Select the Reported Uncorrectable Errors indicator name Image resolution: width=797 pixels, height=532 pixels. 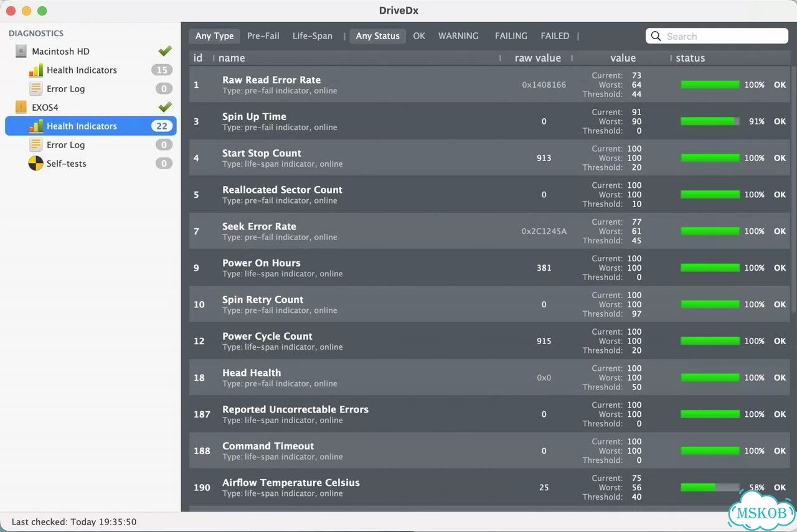[295, 409]
